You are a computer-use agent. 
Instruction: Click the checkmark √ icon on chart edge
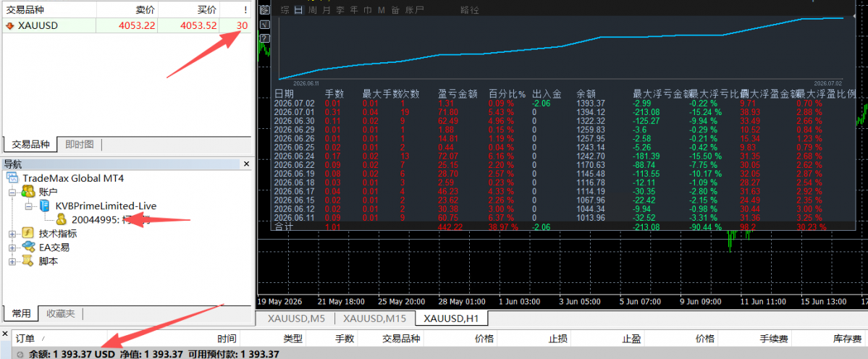[x=265, y=25]
